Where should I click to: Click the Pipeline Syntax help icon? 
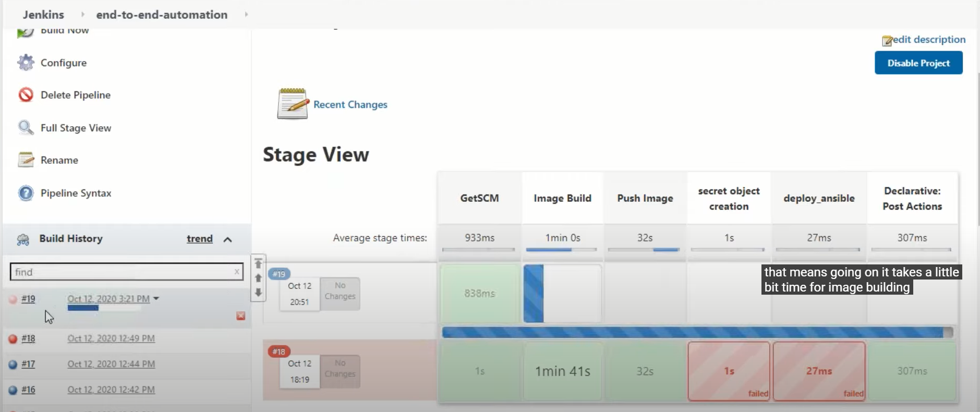(x=26, y=193)
